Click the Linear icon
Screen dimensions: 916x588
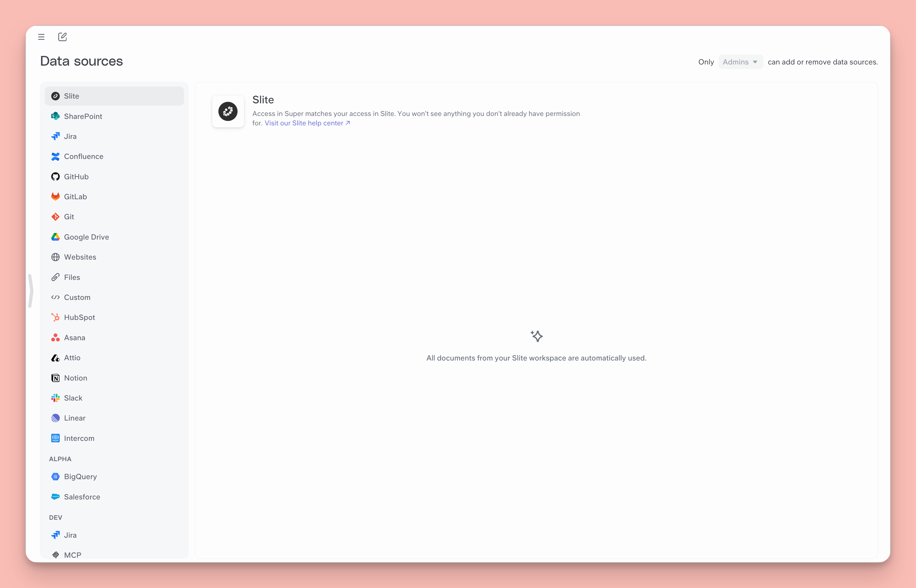click(x=55, y=418)
